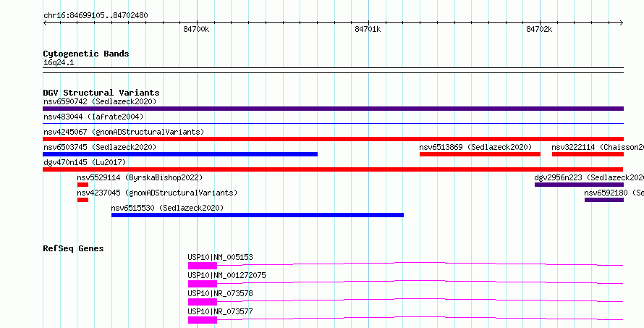Click the left arrowhead of the ruler
The image size is (644, 328).
click(45, 22)
